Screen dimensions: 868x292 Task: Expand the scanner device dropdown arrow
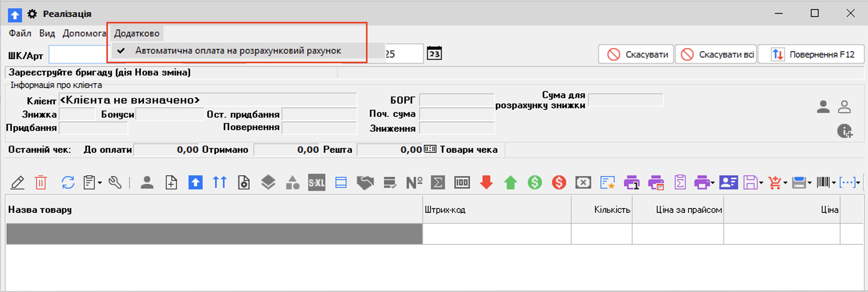(x=809, y=183)
